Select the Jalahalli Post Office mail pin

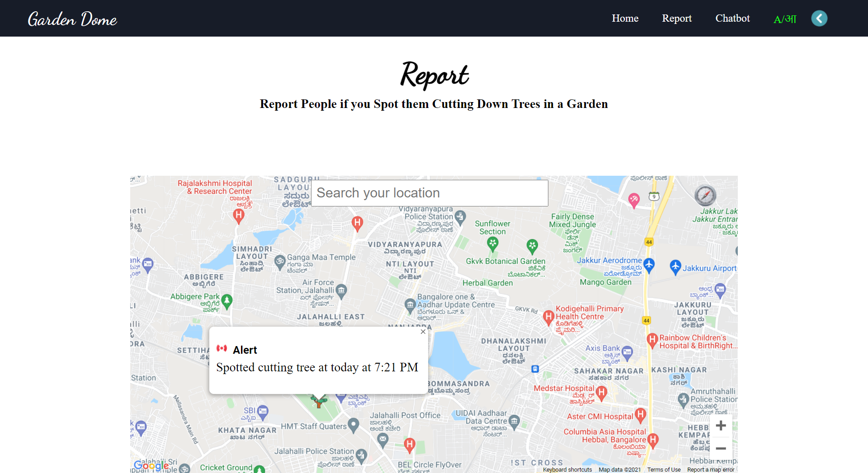click(x=383, y=440)
